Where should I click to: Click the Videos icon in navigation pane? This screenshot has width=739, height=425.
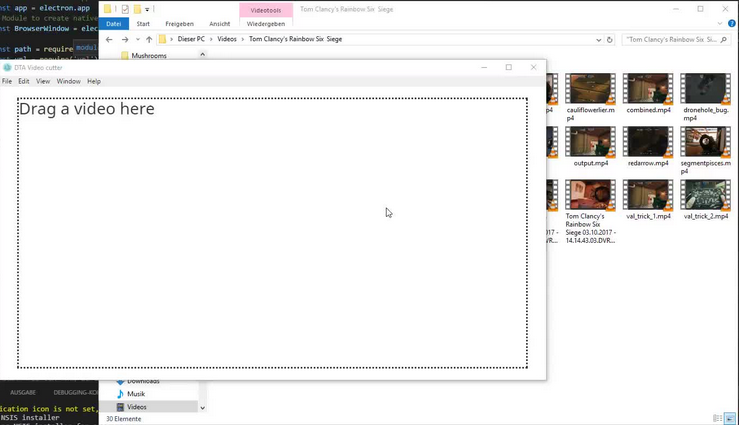click(x=120, y=407)
